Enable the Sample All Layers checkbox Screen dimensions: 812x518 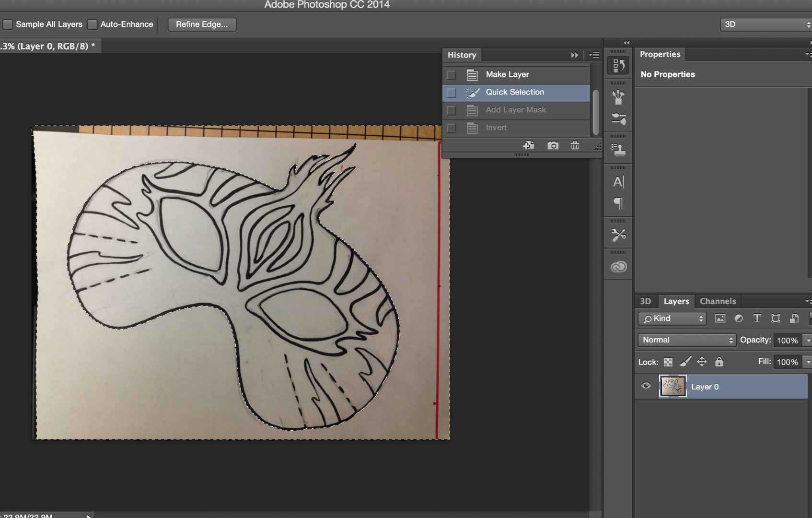pos(8,24)
